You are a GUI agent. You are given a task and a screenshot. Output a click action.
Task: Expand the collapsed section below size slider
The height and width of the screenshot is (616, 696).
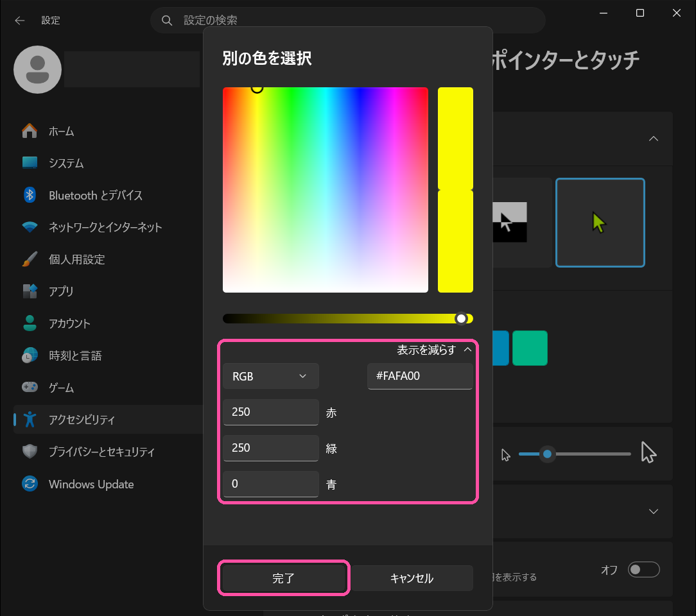pyautogui.click(x=654, y=511)
